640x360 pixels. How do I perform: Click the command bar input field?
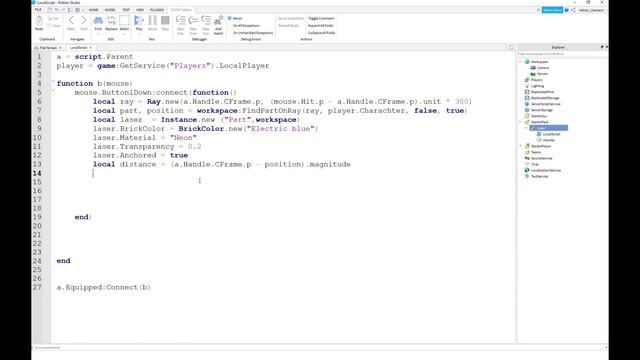coord(318,348)
